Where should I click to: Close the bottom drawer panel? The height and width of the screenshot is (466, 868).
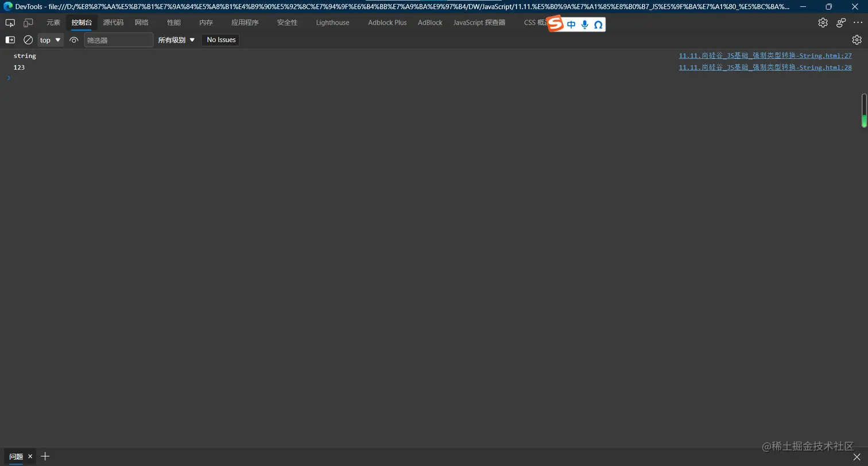pyautogui.click(x=857, y=456)
